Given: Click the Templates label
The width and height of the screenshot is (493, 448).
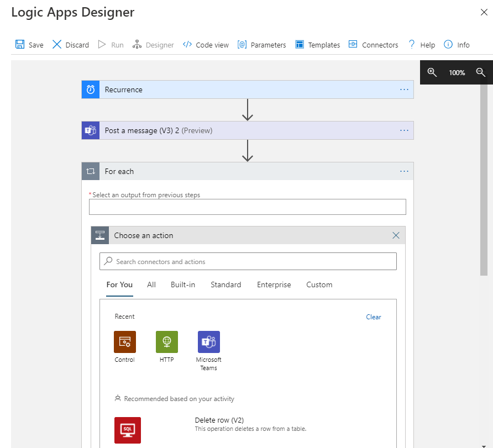Looking at the screenshot, I should coord(324,45).
